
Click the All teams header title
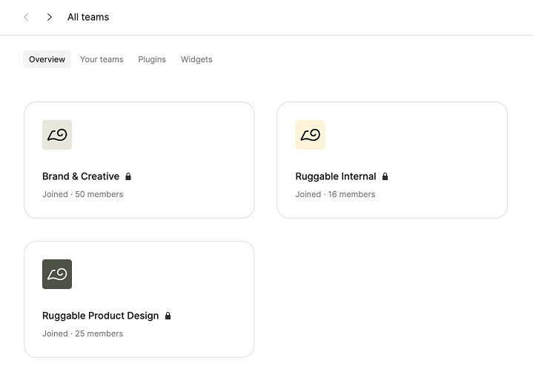[88, 17]
